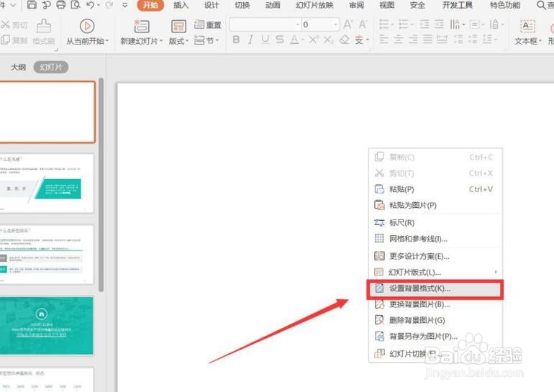554x392 pixels.
Task: Open the 从当前开始 dropdown arrow
Action: click(x=107, y=41)
